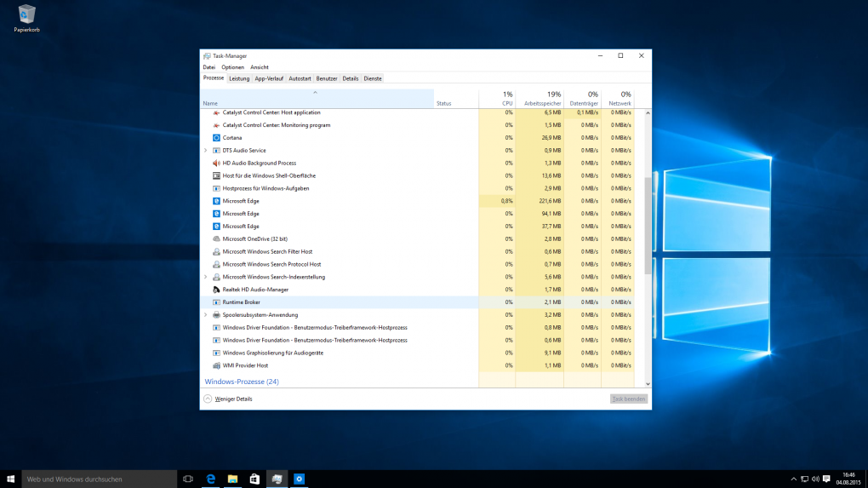This screenshot has height=488, width=868.
Task: Click the Task beenden button
Action: pos(628,399)
